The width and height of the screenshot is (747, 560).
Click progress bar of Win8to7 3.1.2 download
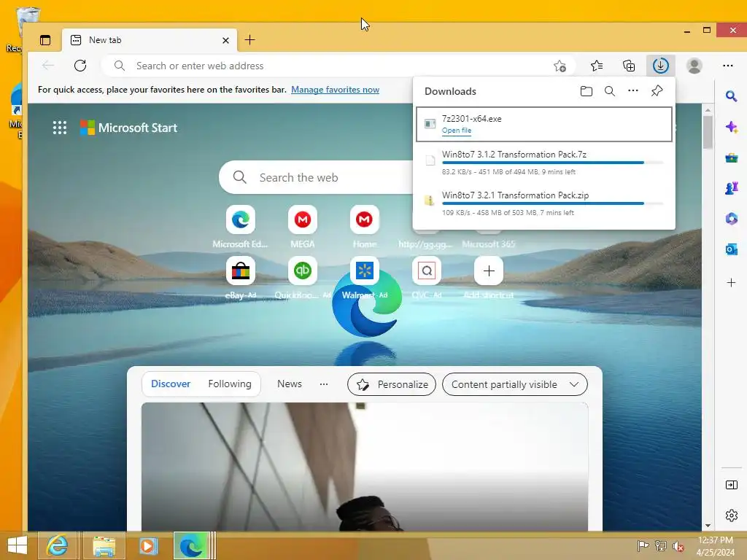[553, 163]
